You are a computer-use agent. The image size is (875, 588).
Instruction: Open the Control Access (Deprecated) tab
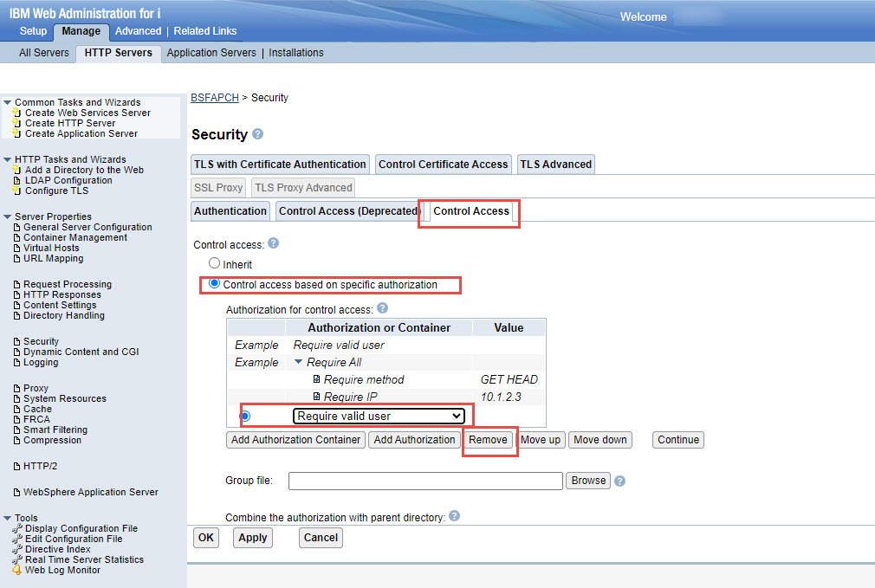coord(349,211)
